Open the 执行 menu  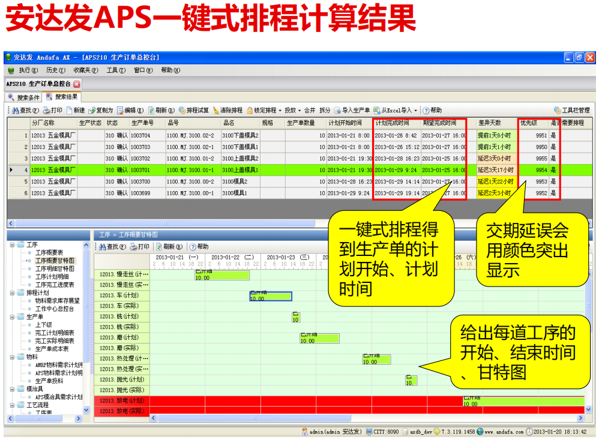tap(29, 70)
